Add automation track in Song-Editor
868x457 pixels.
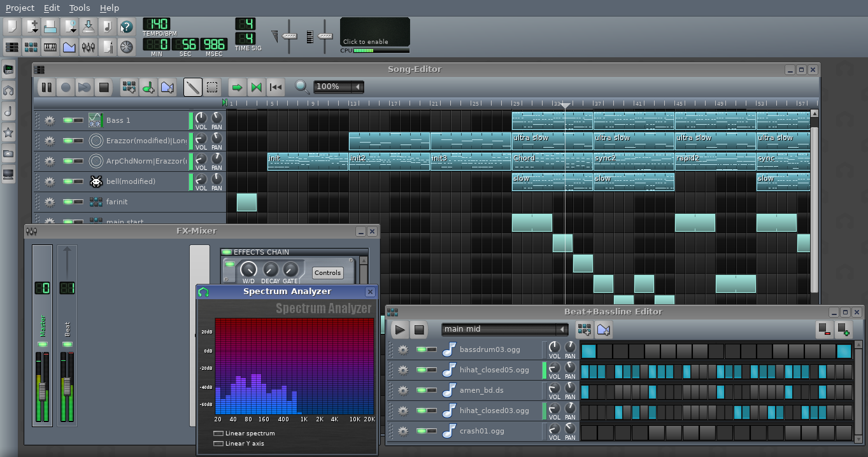point(167,87)
